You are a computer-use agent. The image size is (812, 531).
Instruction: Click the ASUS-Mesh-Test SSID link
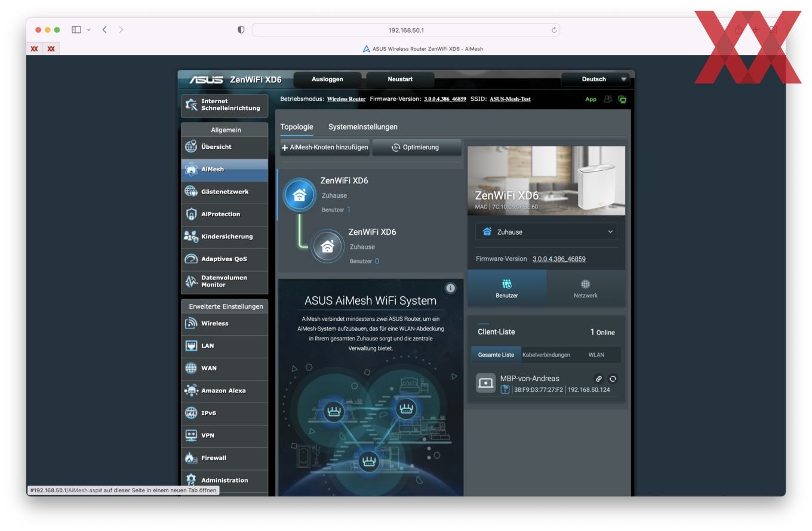[x=510, y=99]
